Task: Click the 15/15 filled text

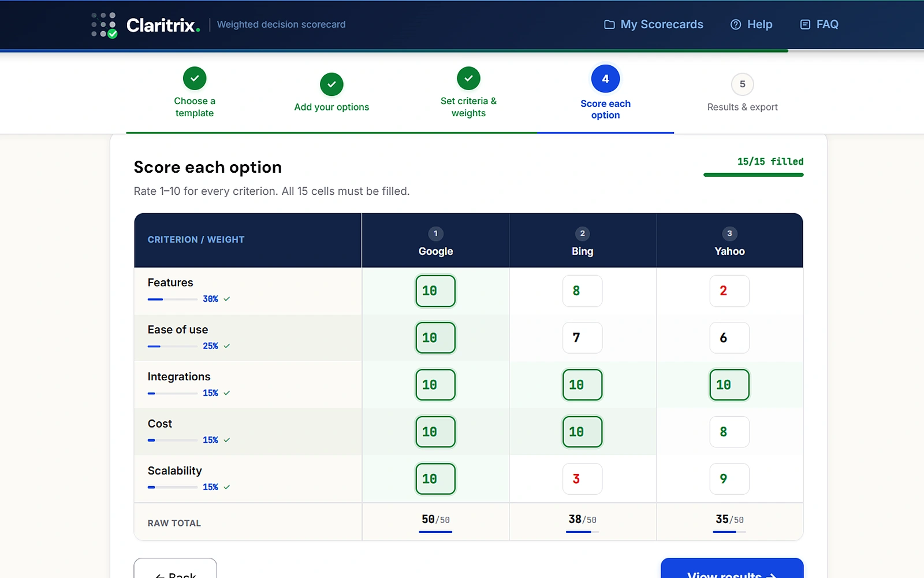Action: pos(770,161)
